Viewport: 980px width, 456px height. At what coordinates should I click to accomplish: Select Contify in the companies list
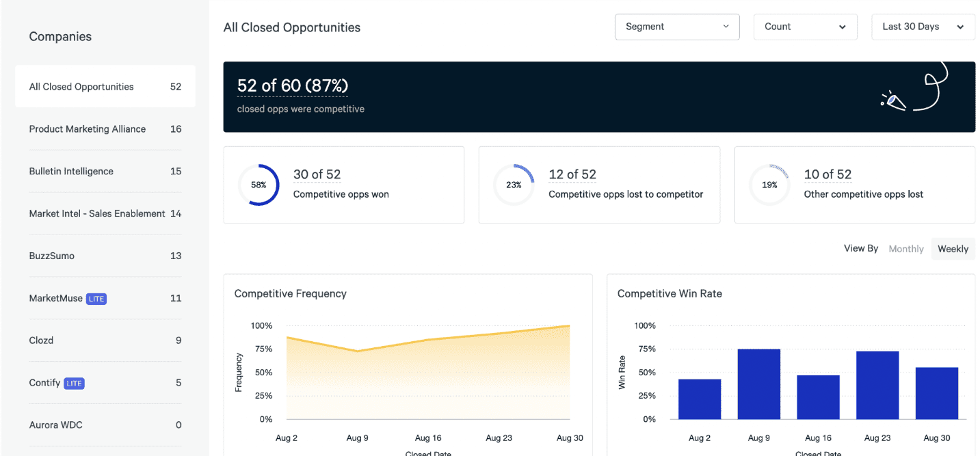105,383
